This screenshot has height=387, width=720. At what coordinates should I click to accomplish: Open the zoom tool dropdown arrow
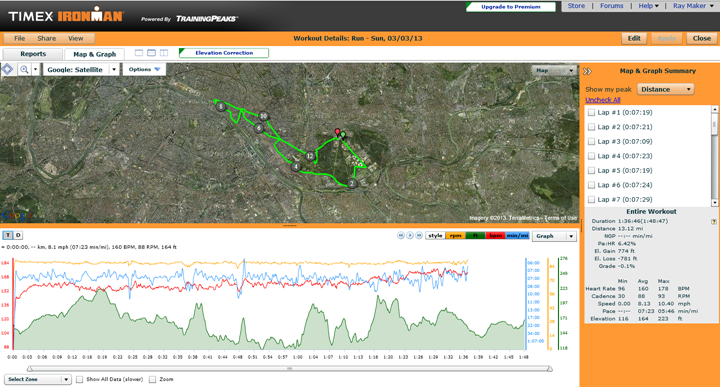[35, 69]
